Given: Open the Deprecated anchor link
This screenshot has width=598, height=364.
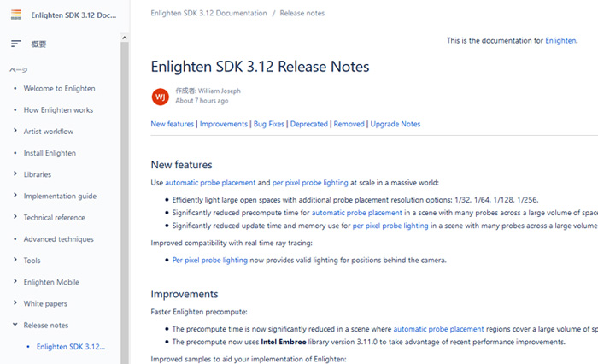Looking at the screenshot, I should [x=309, y=124].
